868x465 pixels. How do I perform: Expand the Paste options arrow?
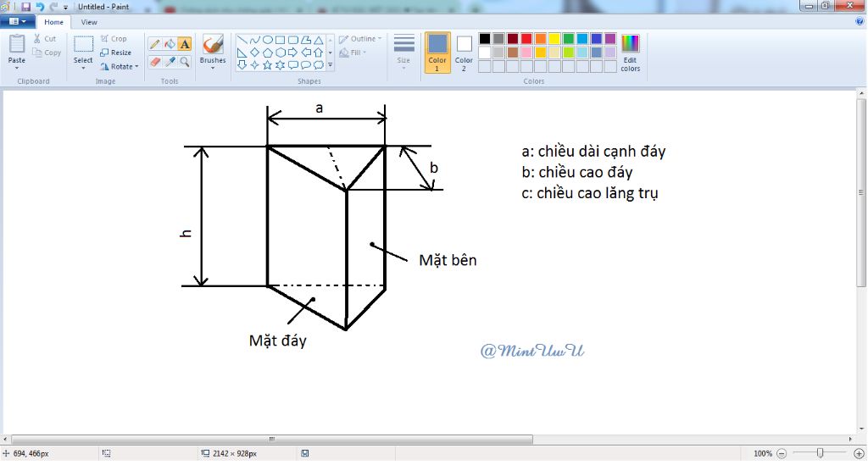click(x=17, y=68)
